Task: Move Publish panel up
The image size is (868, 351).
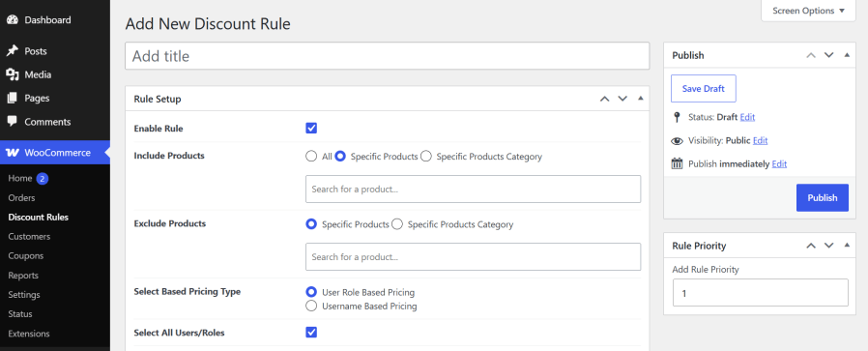Action: (811, 55)
